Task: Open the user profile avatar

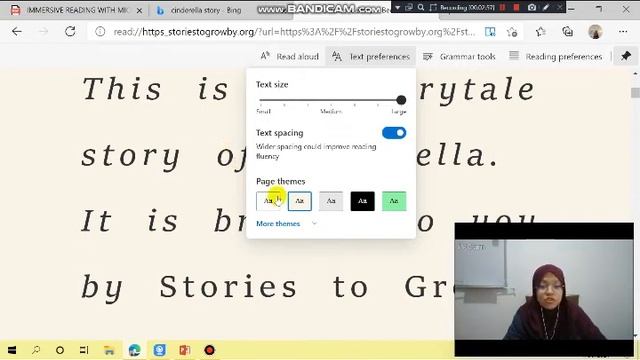Action: coord(595,32)
